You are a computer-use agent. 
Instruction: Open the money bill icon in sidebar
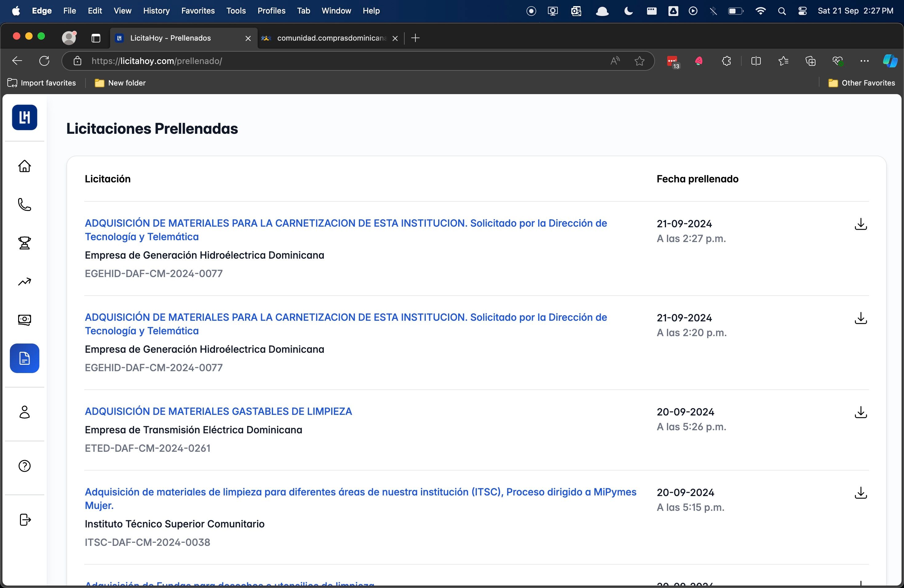pos(25,320)
